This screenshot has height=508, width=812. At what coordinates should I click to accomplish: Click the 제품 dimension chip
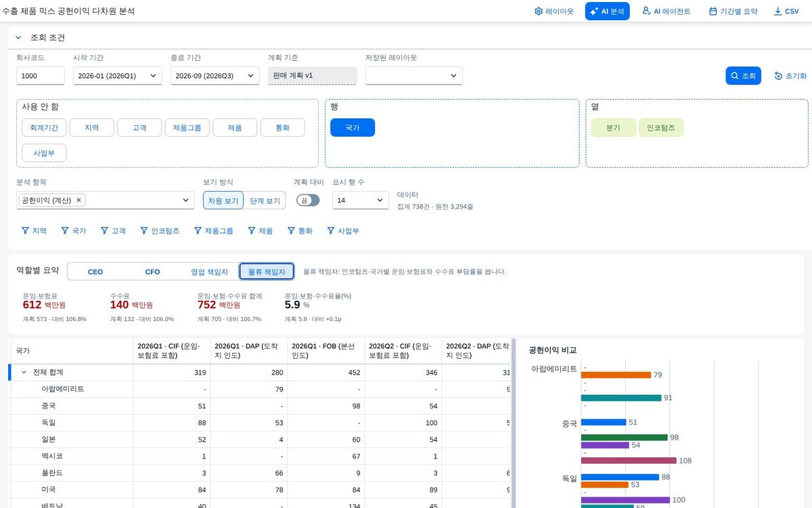point(235,127)
